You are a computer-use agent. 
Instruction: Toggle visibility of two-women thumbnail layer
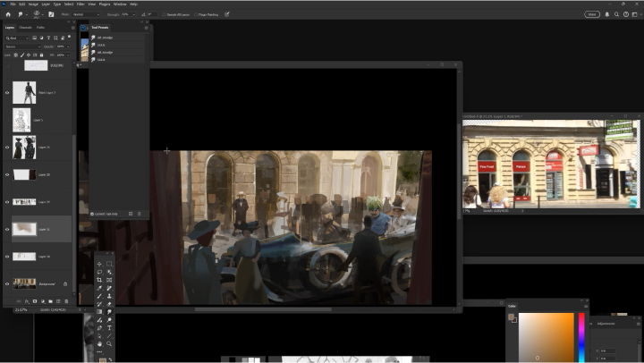pos(7,147)
